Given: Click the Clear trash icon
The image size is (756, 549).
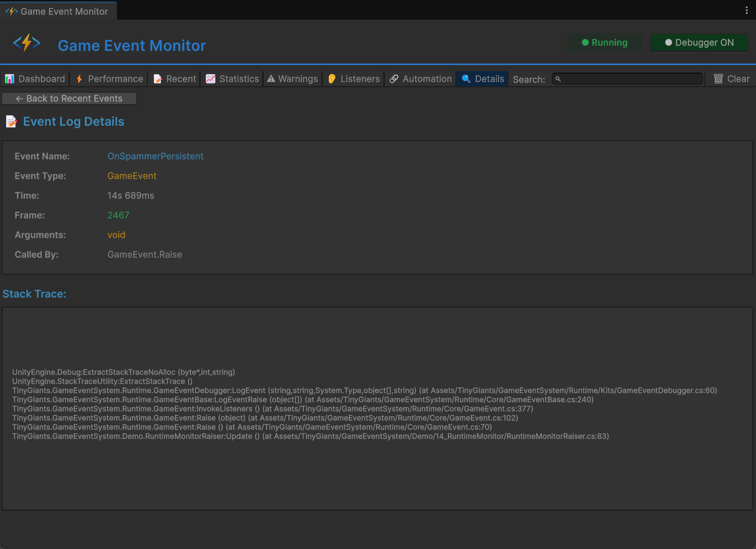Looking at the screenshot, I should pos(718,78).
